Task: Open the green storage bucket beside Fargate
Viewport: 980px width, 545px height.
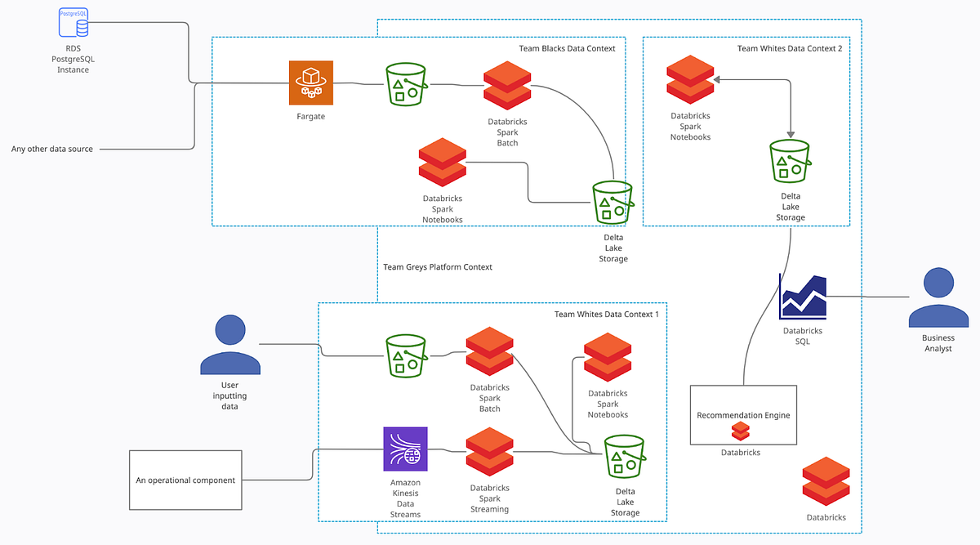Action: pos(407,83)
